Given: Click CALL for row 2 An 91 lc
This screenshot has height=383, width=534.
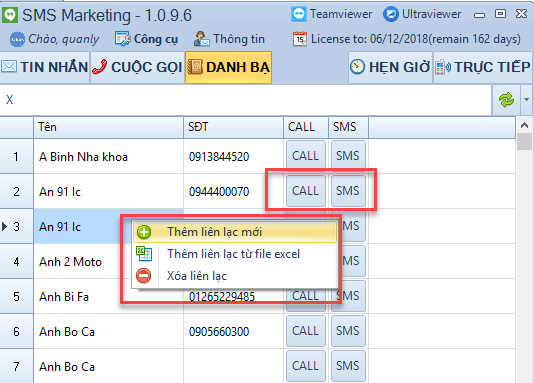Looking at the screenshot, I should 306,191.
